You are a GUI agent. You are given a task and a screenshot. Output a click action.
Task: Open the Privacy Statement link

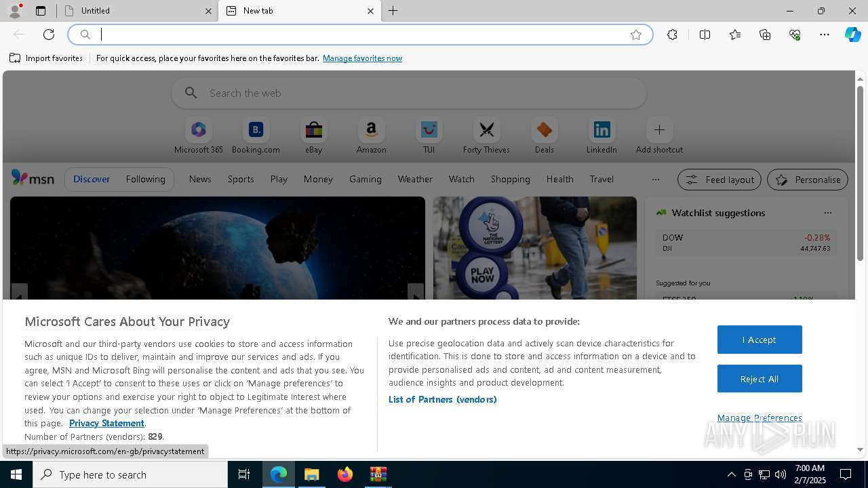(x=106, y=423)
